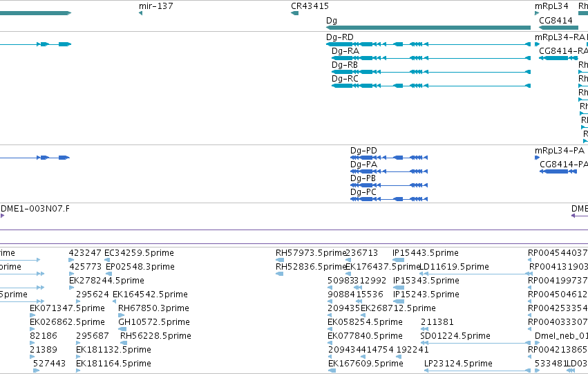Select EST LP23124.5prime
Viewport: 588px width, 374px height.
tap(458, 364)
